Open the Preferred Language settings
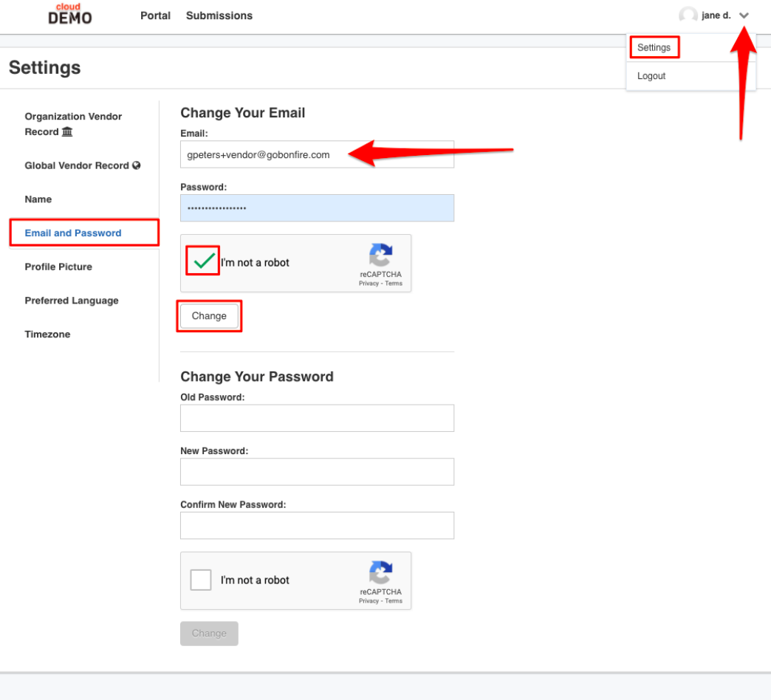The width and height of the screenshot is (771, 700). coord(72,301)
